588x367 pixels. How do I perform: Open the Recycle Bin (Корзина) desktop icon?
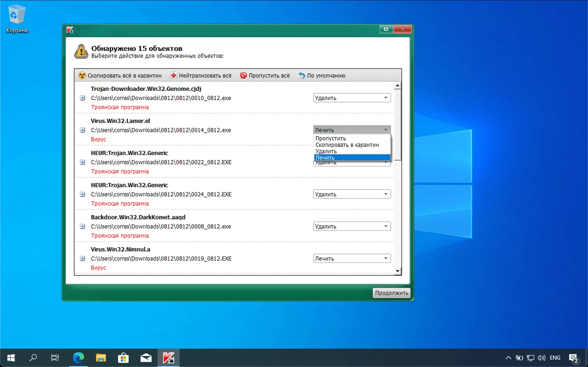pos(17,19)
